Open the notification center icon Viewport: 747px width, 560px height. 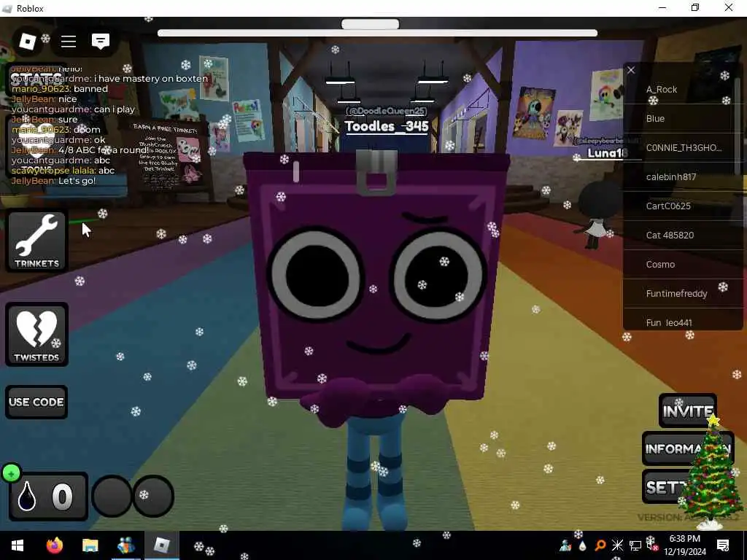point(723,545)
